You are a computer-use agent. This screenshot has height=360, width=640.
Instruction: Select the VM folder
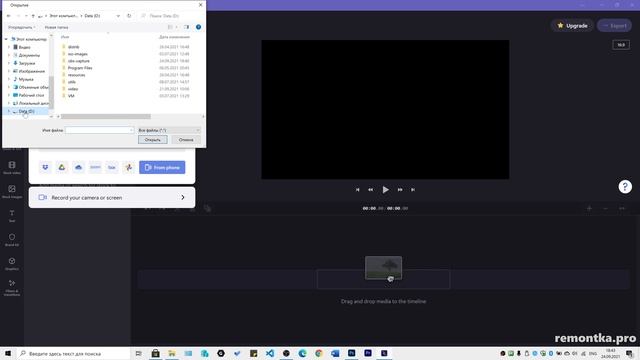tap(71, 96)
